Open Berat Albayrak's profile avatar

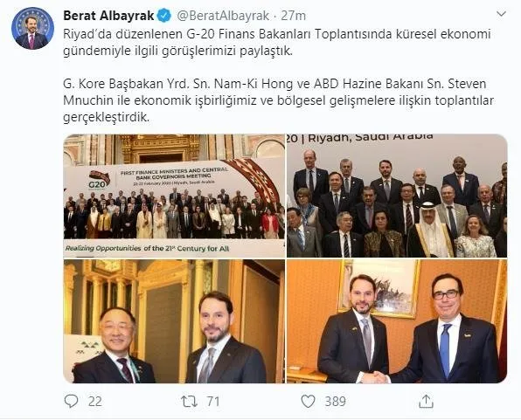(x=32, y=28)
